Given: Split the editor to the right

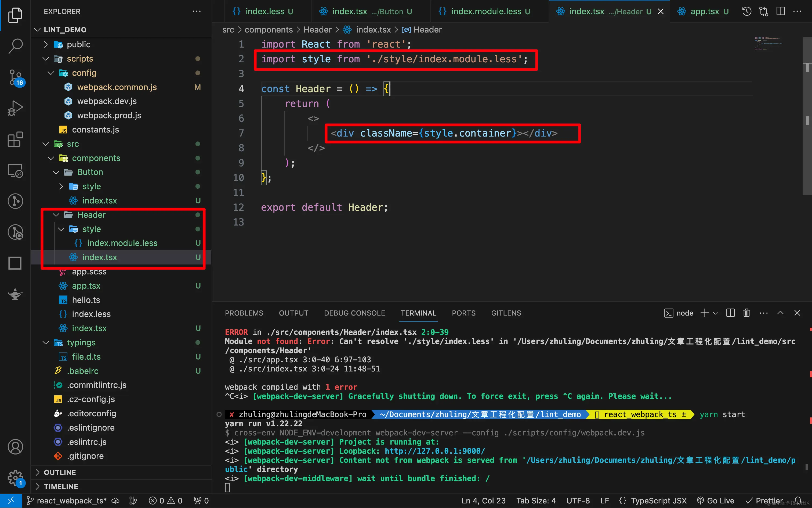Looking at the screenshot, I should click(x=781, y=11).
